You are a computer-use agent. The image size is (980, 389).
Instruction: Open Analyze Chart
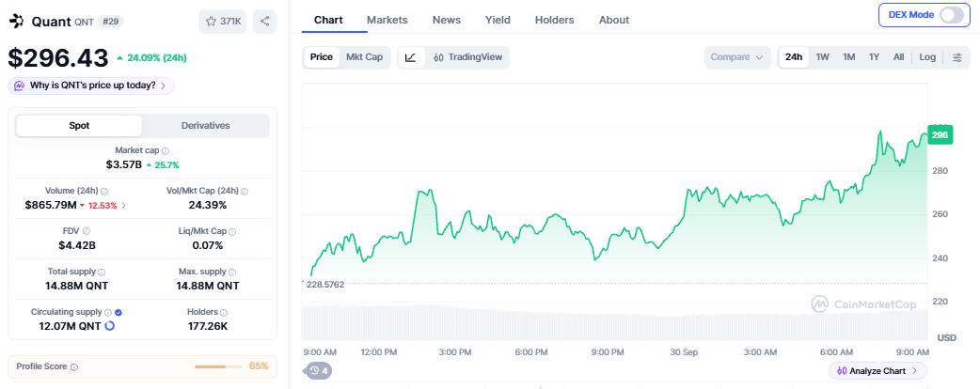[x=877, y=371]
